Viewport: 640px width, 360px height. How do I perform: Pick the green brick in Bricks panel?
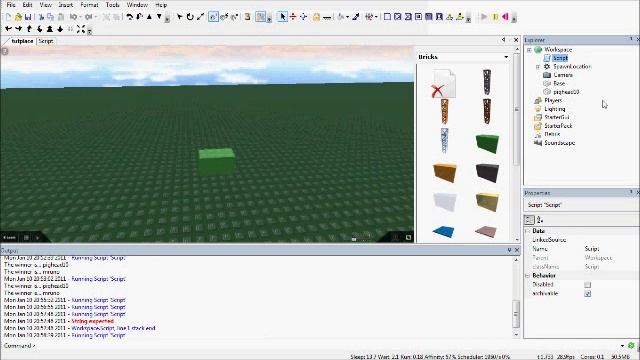pyautogui.click(x=487, y=143)
